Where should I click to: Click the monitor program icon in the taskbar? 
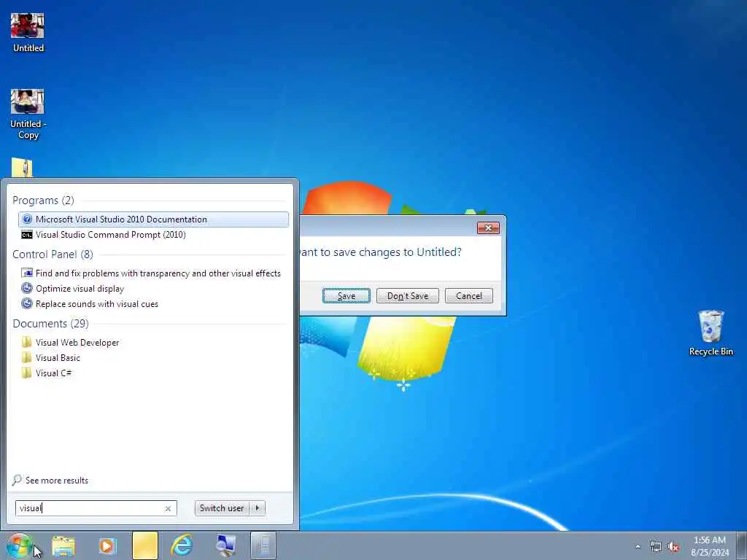(x=225, y=545)
